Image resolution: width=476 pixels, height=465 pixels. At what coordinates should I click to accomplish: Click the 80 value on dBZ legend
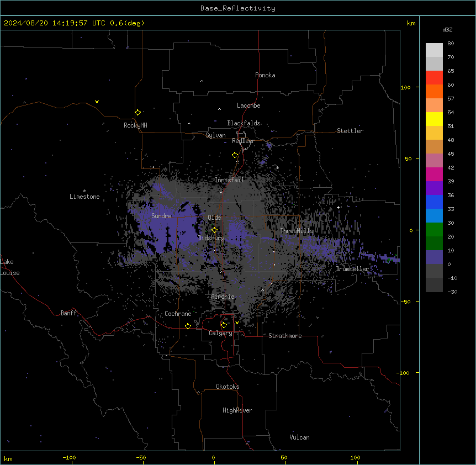pyautogui.click(x=451, y=44)
